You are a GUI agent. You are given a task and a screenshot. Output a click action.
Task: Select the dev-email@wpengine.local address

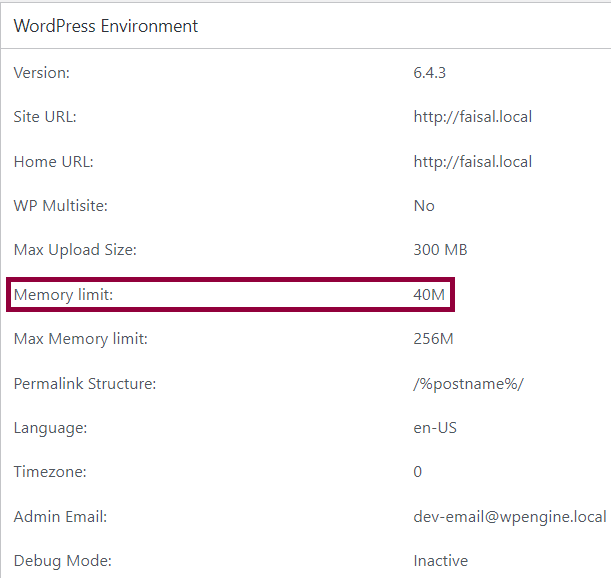click(x=510, y=517)
